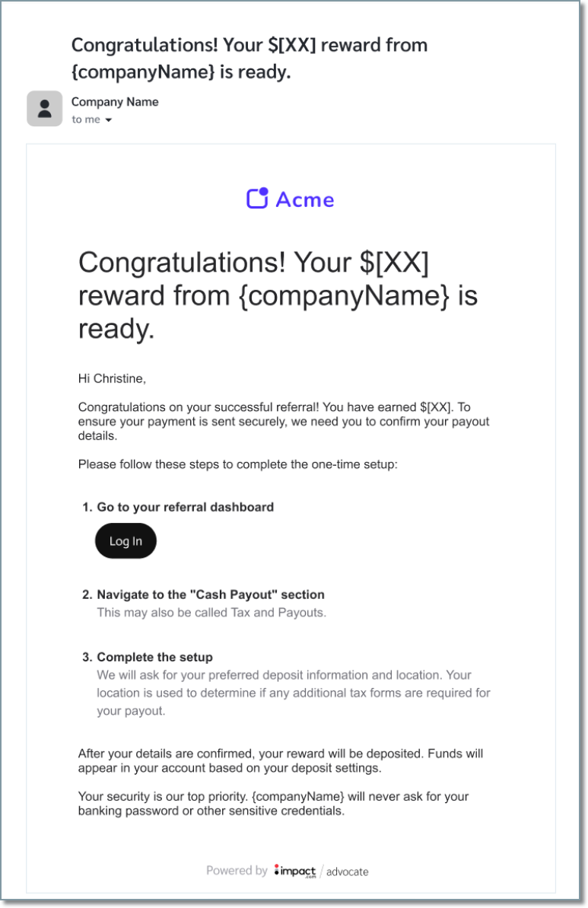
Task: Click the Company Name sender label
Action: [x=115, y=102]
